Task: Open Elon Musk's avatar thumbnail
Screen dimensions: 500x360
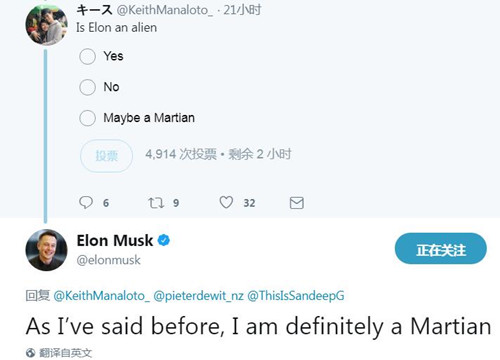Action: pos(47,250)
